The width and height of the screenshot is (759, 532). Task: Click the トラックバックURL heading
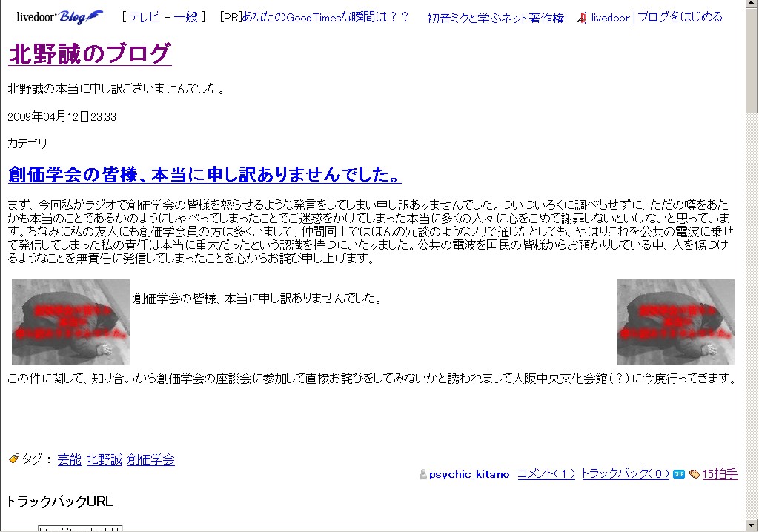[59, 502]
